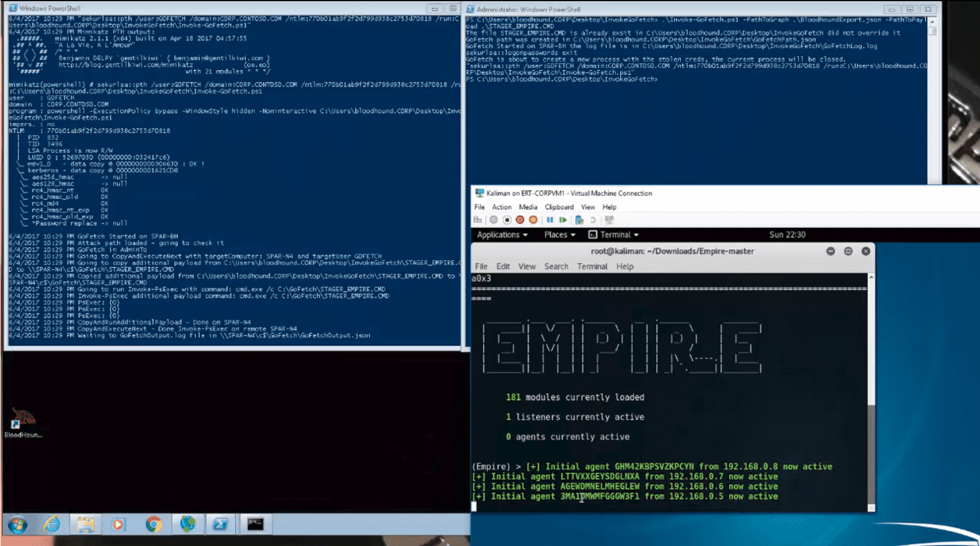This screenshot has height=546, width=980.
Task: Click the '1 listeners currently active' line
Action: click(575, 417)
